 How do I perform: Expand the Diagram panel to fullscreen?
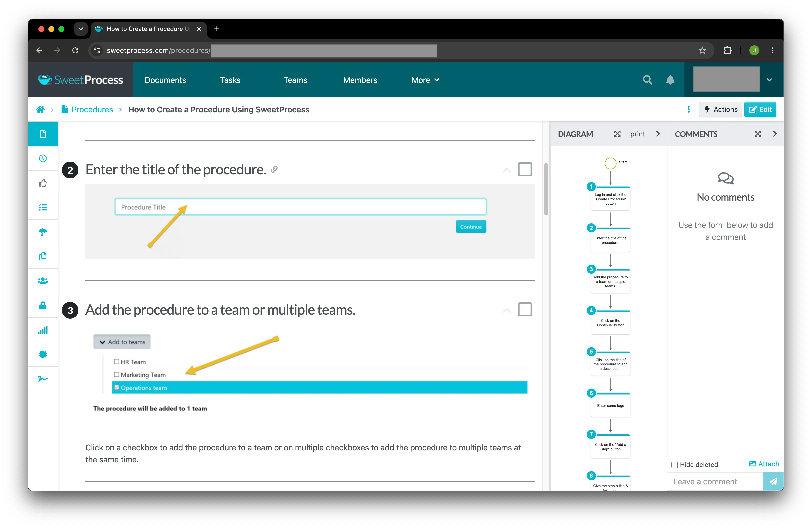tap(617, 134)
